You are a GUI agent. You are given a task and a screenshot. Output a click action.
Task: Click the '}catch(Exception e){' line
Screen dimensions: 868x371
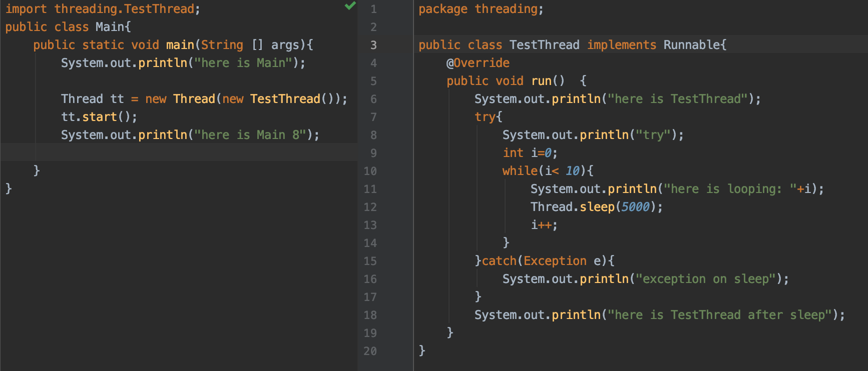point(545,261)
